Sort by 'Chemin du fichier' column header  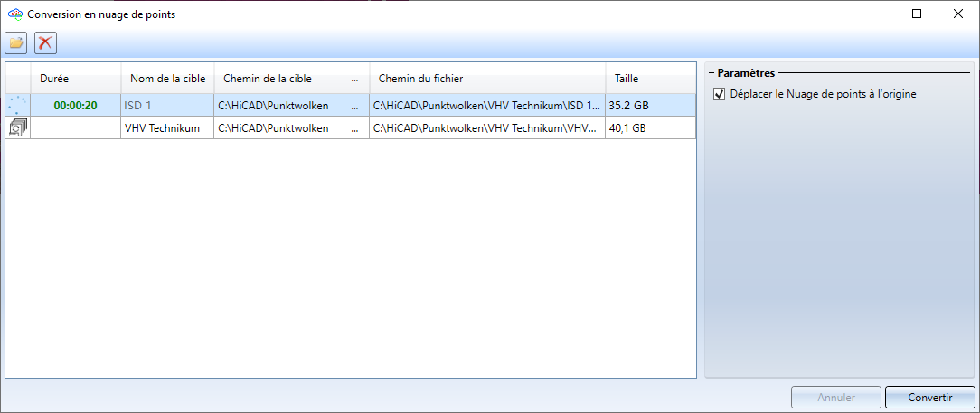coord(487,79)
